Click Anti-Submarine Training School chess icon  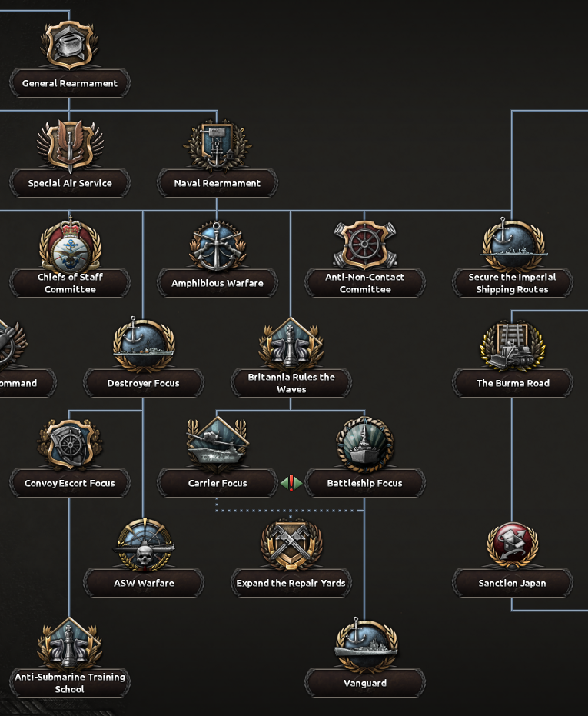(69, 644)
